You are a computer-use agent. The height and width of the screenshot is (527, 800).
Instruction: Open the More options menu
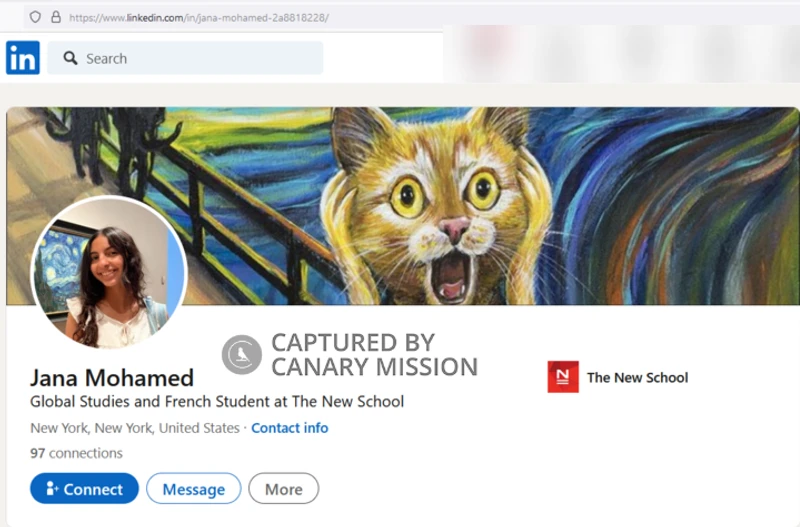point(284,489)
